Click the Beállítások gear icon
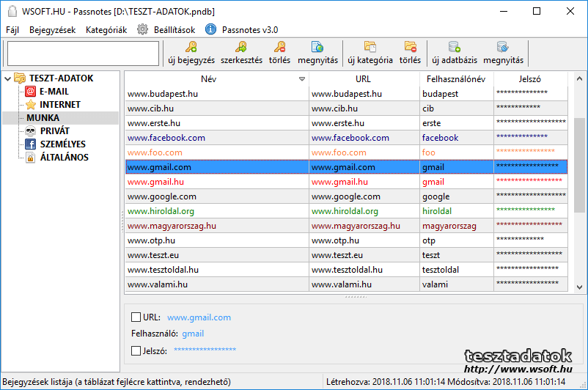Screen dimensions: 588x390 click(142, 29)
